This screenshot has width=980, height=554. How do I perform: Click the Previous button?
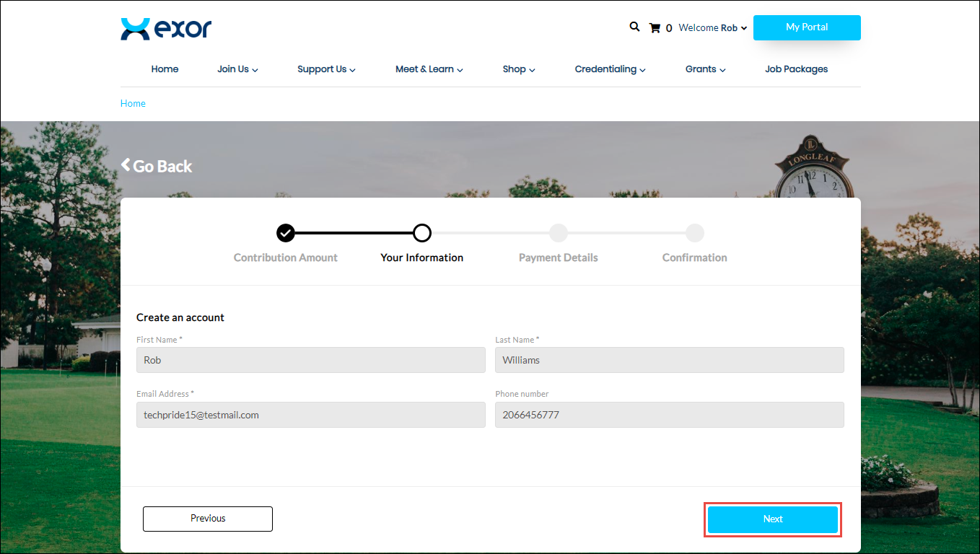click(x=208, y=519)
